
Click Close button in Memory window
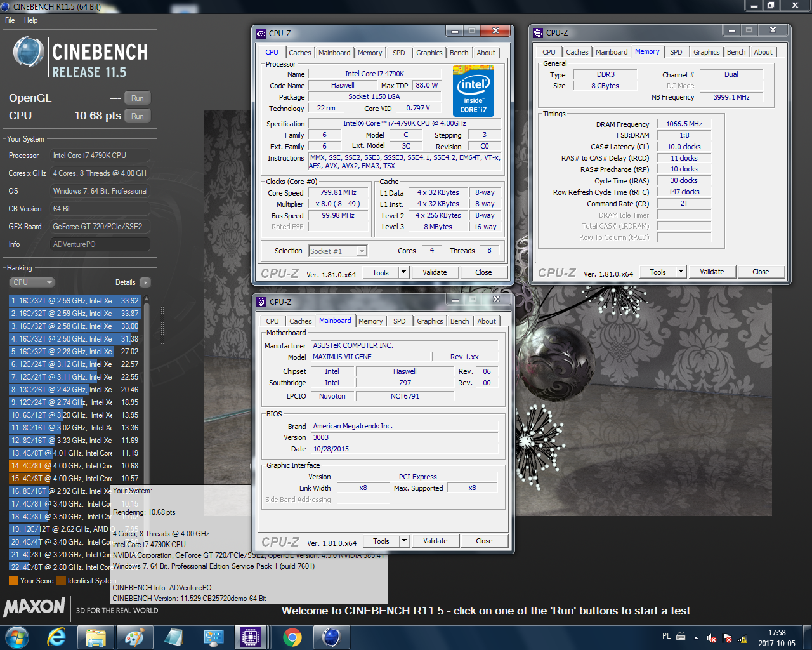(x=761, y=272)
